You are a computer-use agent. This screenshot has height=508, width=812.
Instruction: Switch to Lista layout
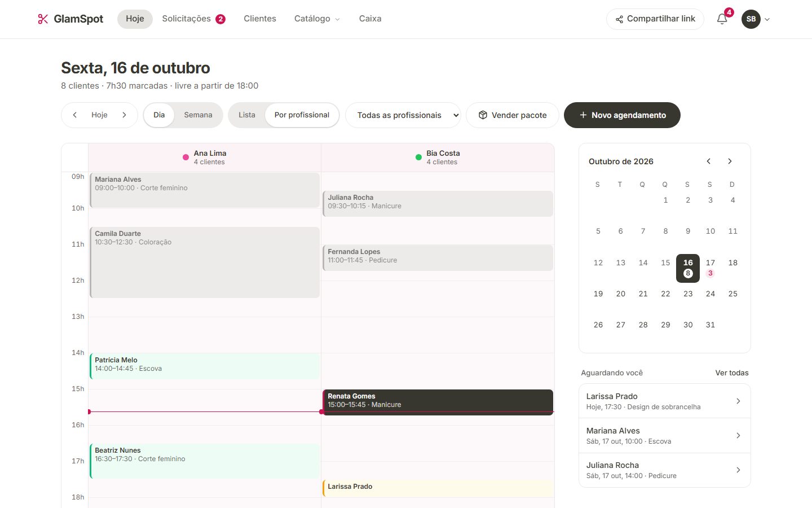(247, 115)
